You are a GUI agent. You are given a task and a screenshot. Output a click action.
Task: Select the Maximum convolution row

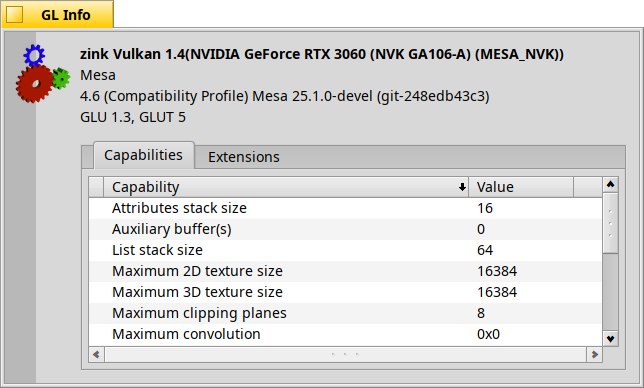345,334
